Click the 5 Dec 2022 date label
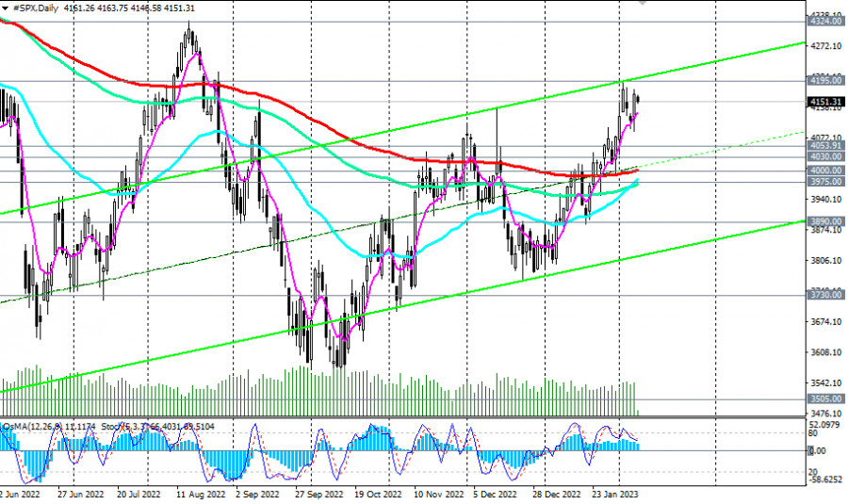 (x=492, y=493)
